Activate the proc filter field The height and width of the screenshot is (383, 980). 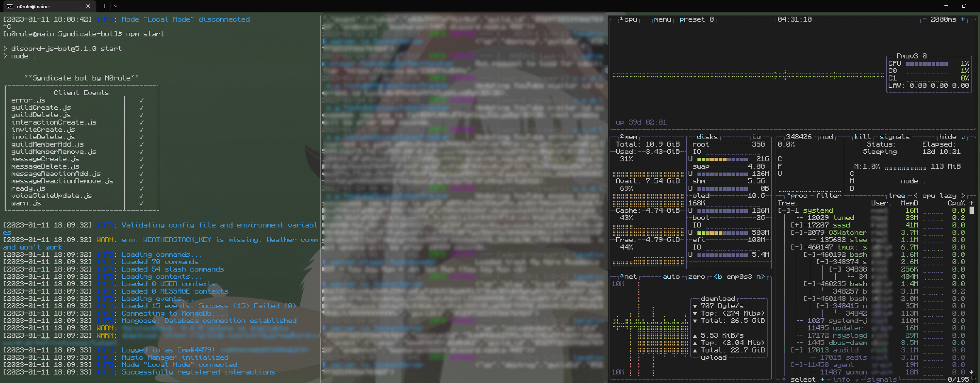[x=829, y=196]
